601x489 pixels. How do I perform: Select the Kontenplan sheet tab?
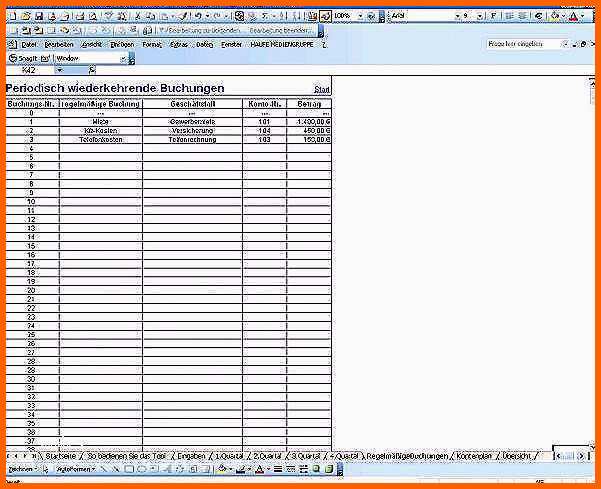(474, 456)
